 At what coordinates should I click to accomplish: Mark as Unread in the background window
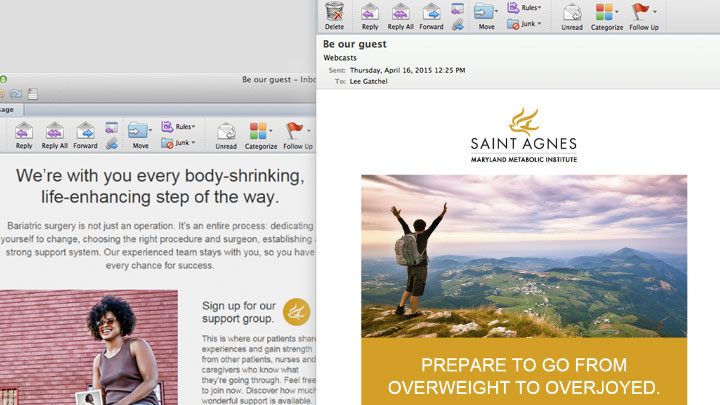point(226,134)
